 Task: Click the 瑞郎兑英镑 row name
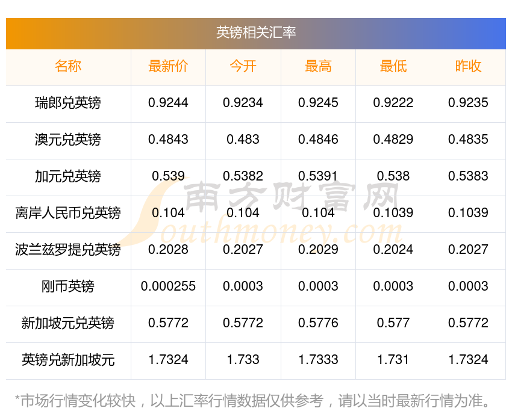68,103
